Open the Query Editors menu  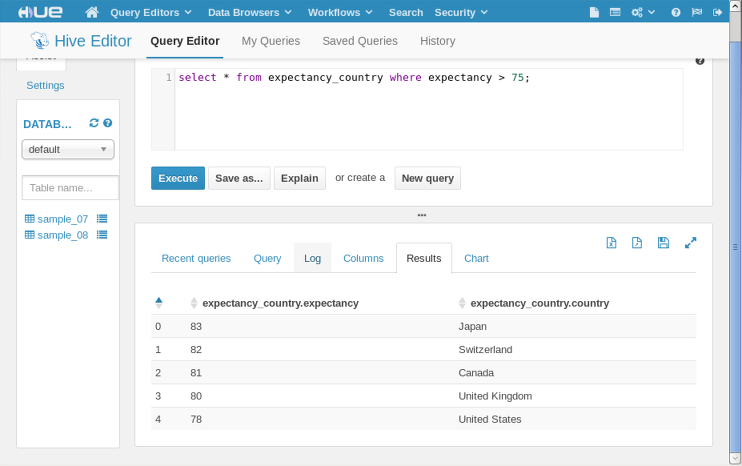point(150,12)
